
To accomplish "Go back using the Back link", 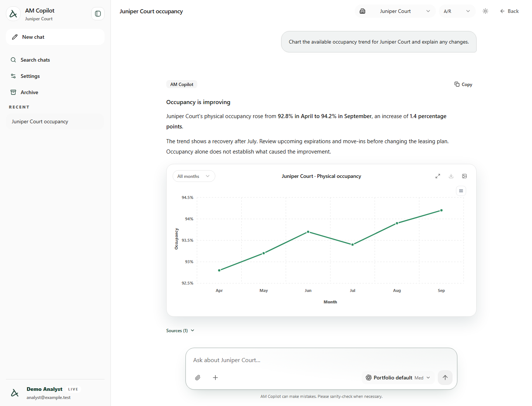I will [x=509, y=11].
